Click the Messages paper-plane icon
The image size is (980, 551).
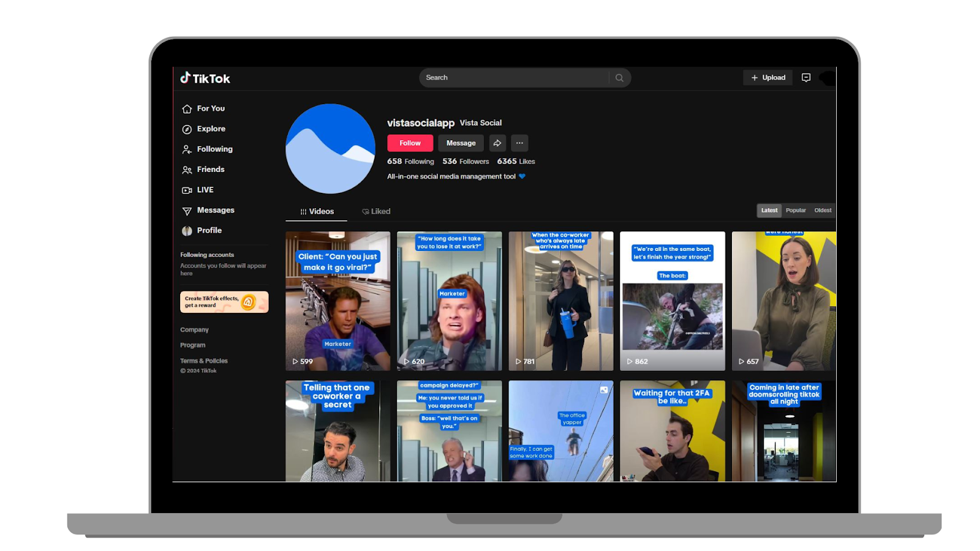click(x=187, y=211)
